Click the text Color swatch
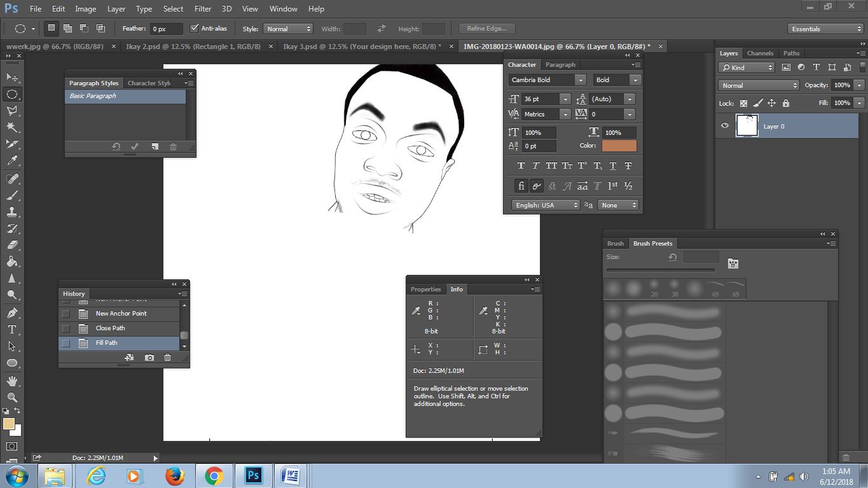This screenshot has height=488, width=868. pyautogui.click(x=619, y=146)
